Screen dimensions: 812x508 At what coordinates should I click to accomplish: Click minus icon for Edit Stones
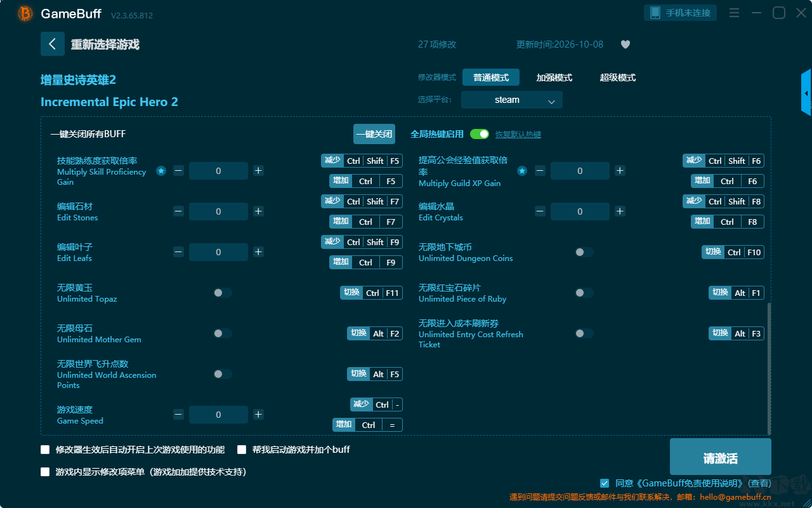click(x=178, y=211)
